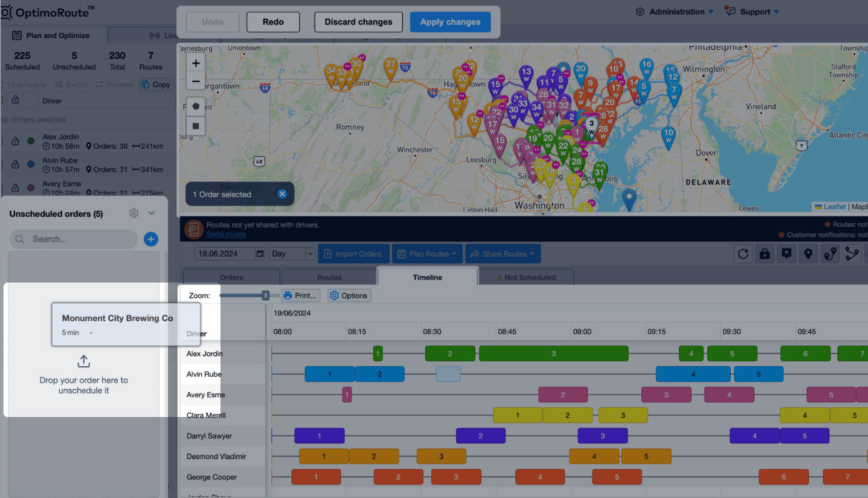Collapse the Unscheduled orders panel chevron
This screenshot has width=868, height=498.
click(152, 213)
